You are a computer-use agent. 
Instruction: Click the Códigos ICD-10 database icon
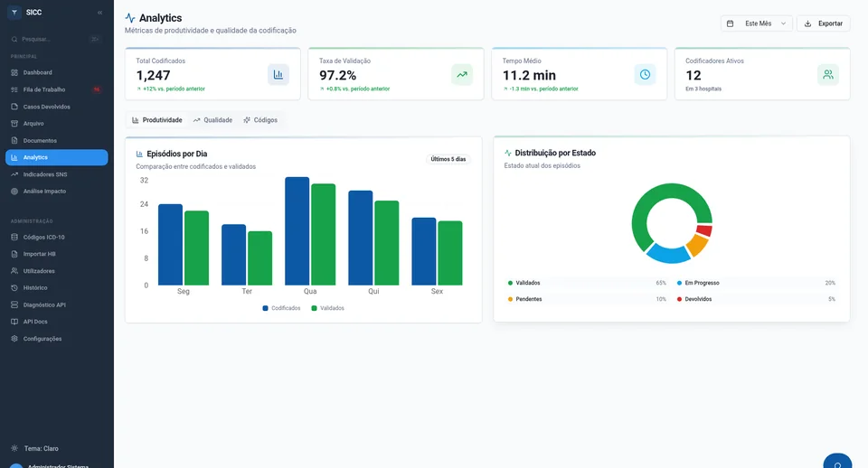(x=14, y=238)
